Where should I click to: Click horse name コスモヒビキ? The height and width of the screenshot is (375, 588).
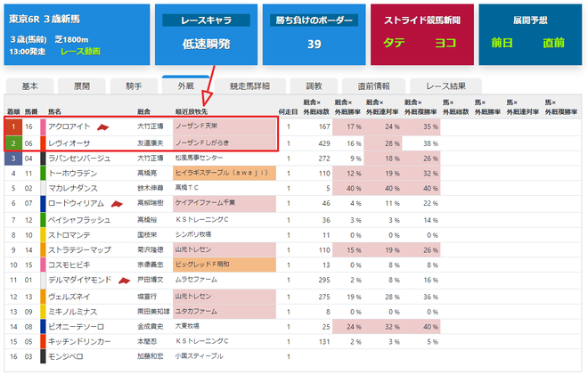[x=69, y=265]
